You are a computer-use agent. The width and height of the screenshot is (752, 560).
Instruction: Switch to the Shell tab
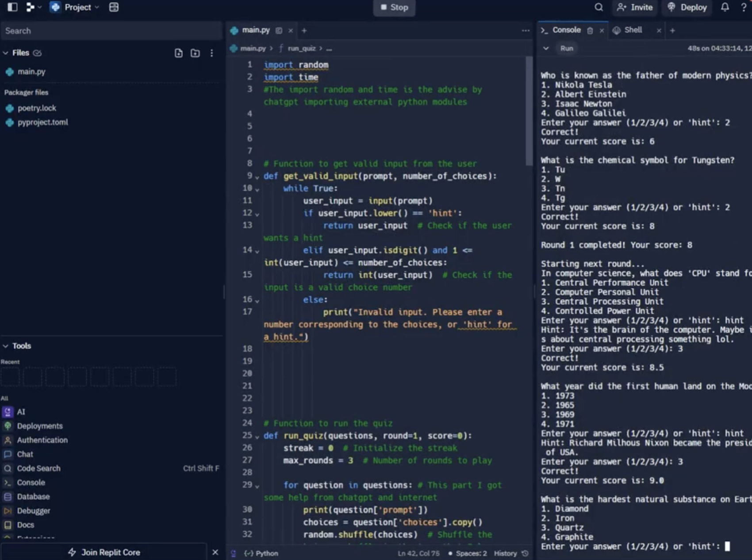pyautogui.click(x=632, y=30)
